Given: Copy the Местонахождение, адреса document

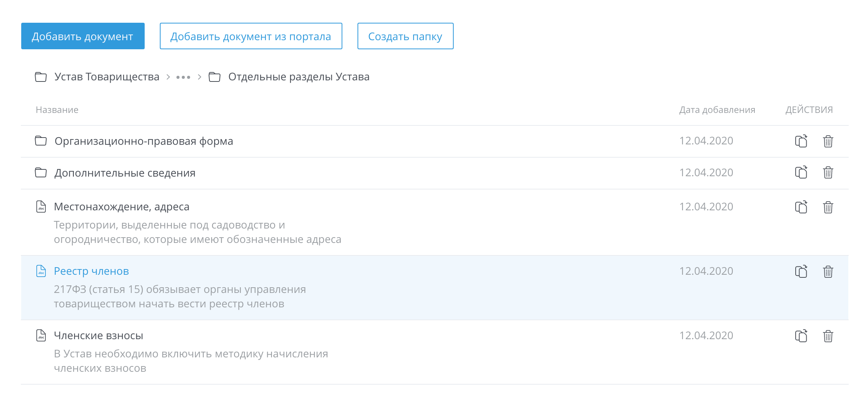Looking at the screenshot, I should click(801, 207).
